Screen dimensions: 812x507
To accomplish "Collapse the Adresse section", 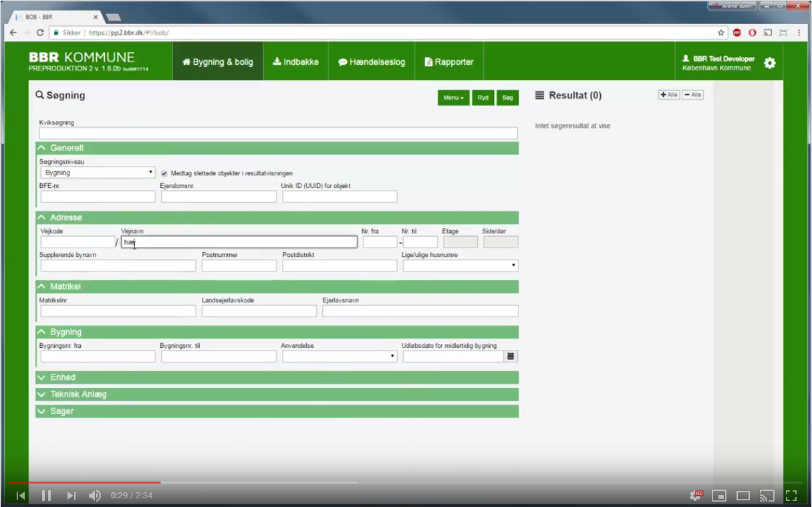I will [277, 217].
